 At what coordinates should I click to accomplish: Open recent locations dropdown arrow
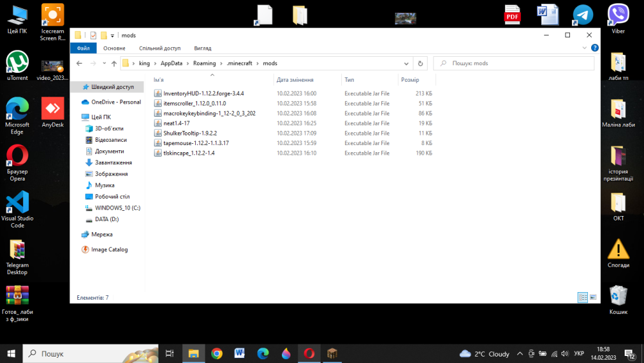point(104,63)
